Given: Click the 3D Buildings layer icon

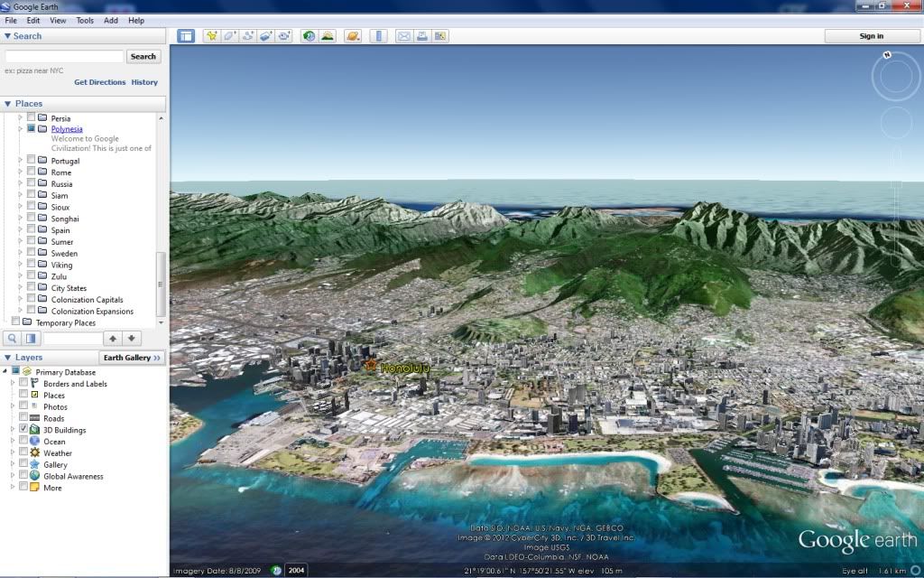Looking at the screenshot, I should 35,429.
